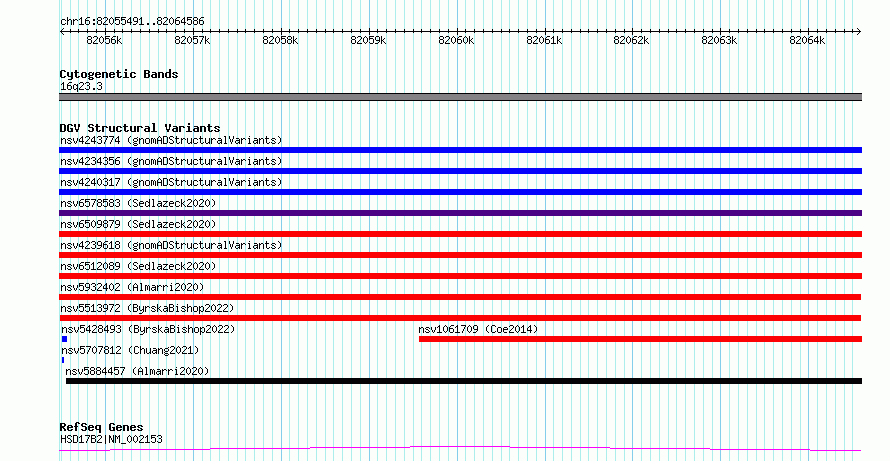The width and height of the screenshot is (890, 461).
Task: Open the nsv4234356 variant label
Action: 171,161
